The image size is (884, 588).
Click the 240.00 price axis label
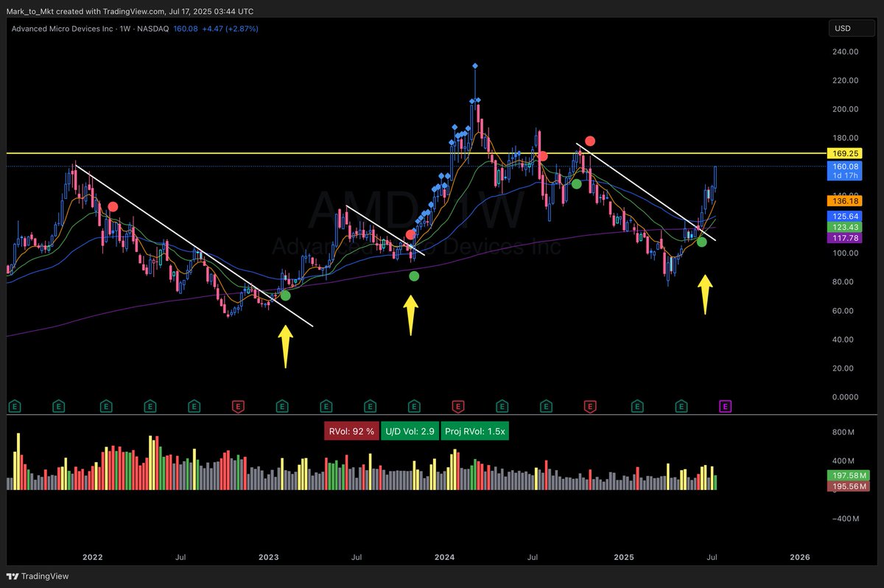845,52
